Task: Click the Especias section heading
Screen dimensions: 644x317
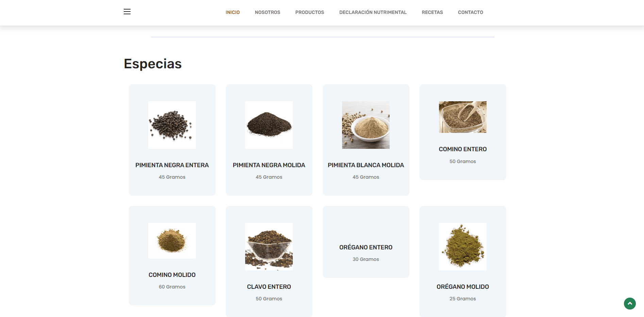Action: (153, 64)
